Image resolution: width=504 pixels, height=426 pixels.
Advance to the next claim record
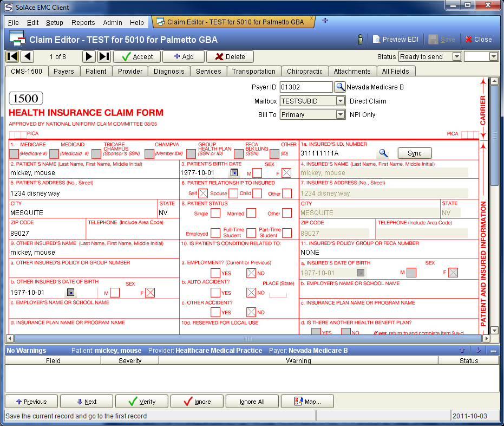tap(89, 56)
